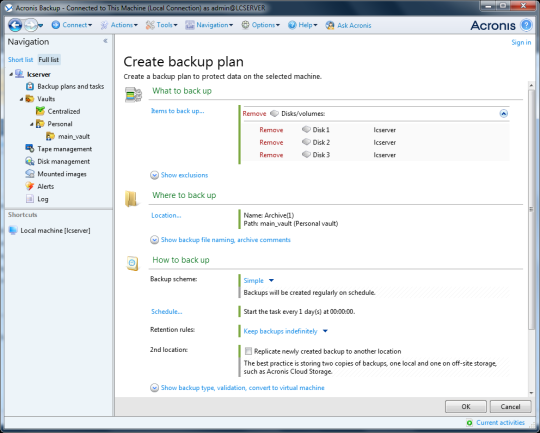Image resolution: width=540 pixels, height=433 pixels.
Task: Click the Backup plans and tasks icon
Action: coord(30,86)
